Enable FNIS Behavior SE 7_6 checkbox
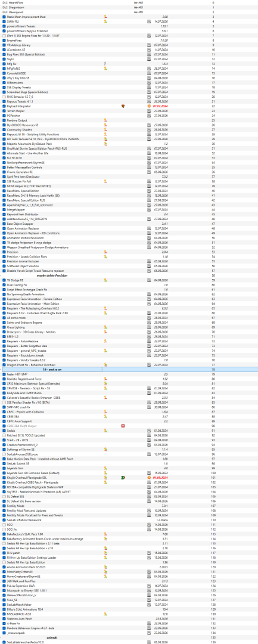This screenshot has height=644, width=258. (4, 97)
